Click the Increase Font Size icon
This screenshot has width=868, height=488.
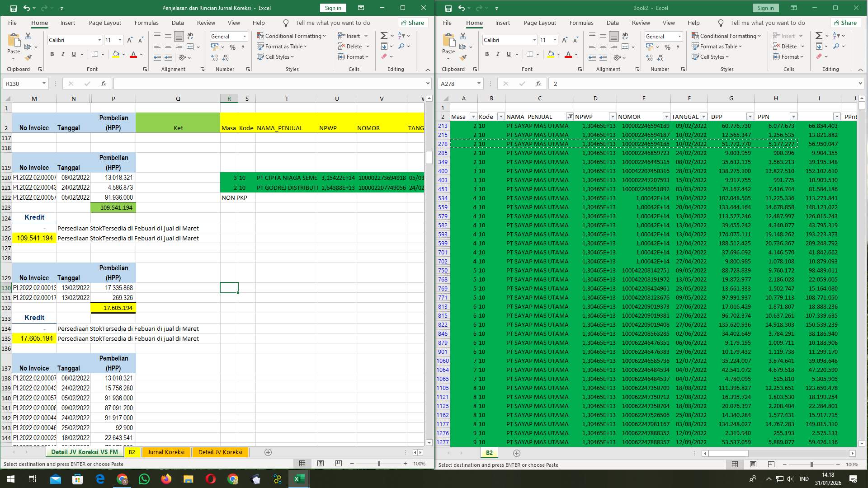point(130,40)
